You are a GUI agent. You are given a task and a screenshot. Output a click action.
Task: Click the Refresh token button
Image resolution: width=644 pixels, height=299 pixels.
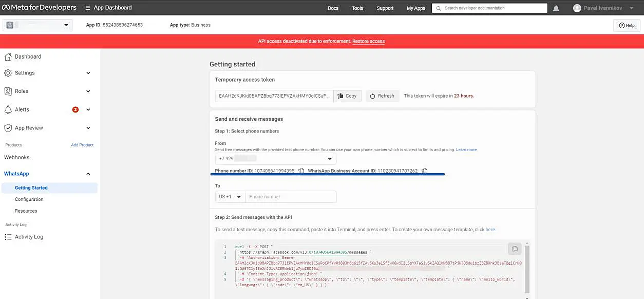click(x=382, y=96)
